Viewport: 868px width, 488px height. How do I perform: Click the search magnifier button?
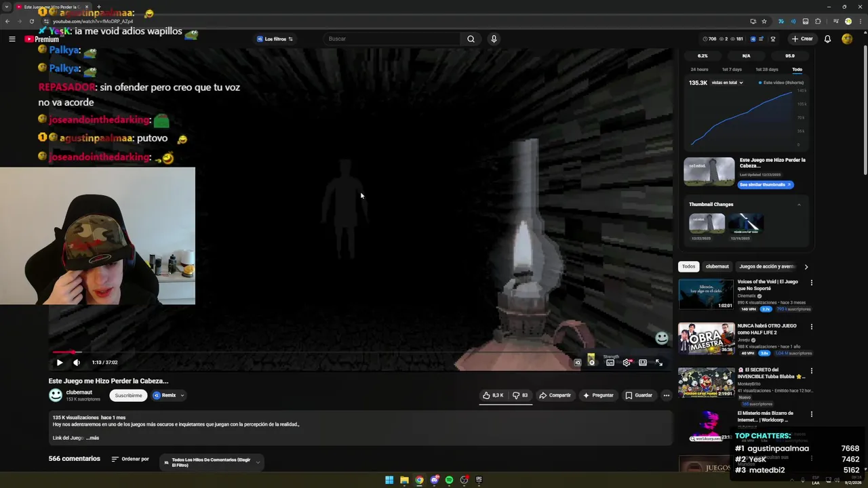coord(471,39)
